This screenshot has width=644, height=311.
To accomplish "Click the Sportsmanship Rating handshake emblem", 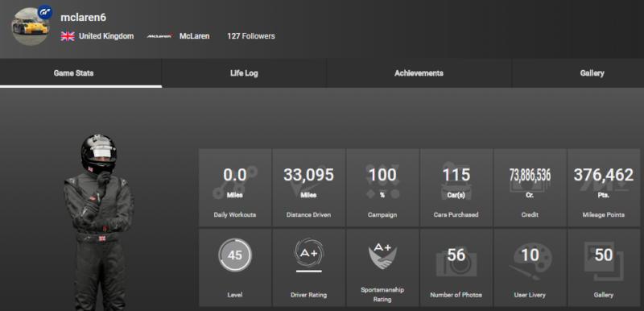I will 382,255.
